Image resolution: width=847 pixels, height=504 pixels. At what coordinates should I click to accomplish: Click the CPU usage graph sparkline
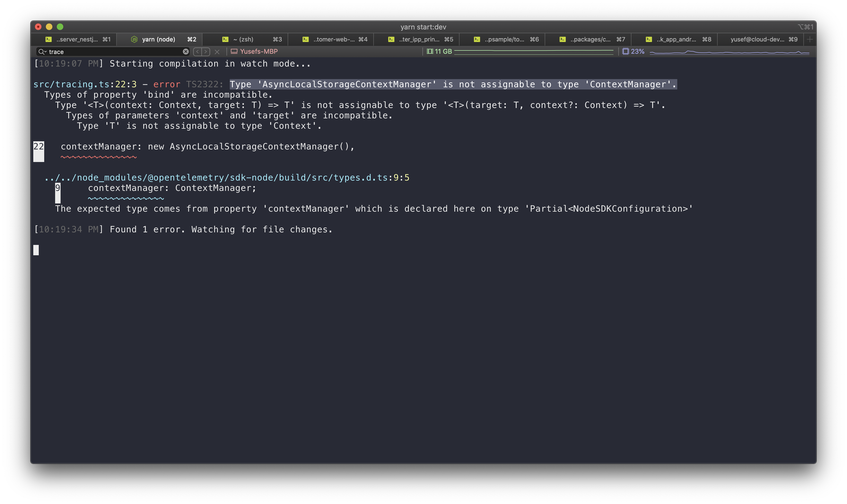pyautogui.click(x=730, y=52)
